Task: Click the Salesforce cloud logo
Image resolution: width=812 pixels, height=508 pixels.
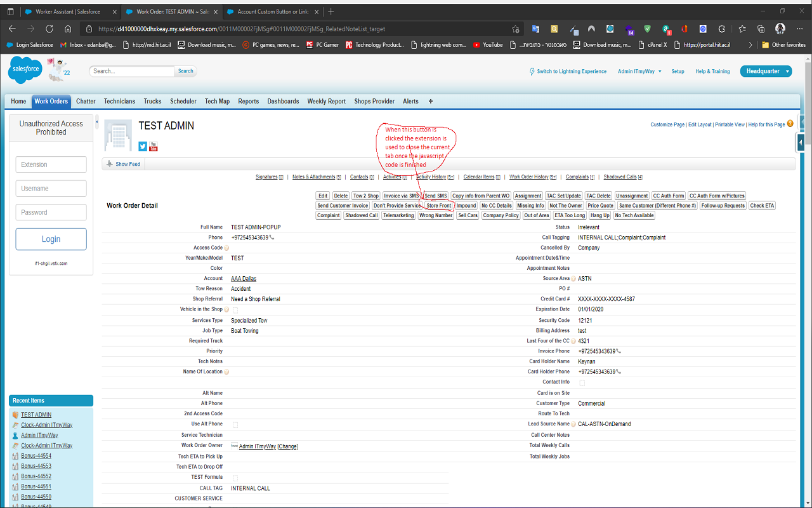Action: [x=25, y=70]
